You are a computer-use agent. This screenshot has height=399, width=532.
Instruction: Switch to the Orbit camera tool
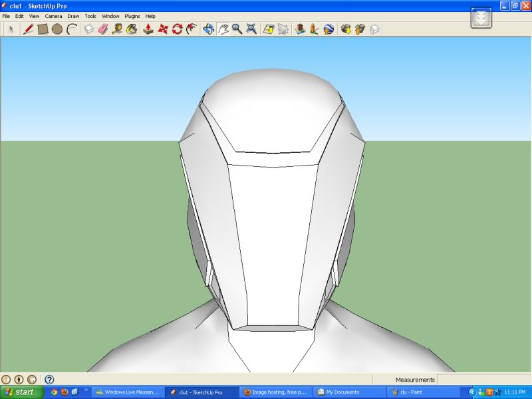(x=208, y=29)
